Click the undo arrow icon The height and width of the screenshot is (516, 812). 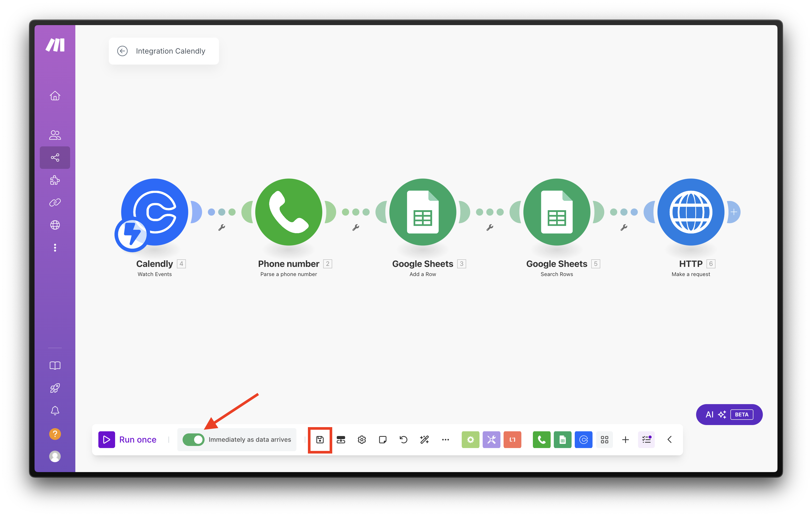pos(403,439)
